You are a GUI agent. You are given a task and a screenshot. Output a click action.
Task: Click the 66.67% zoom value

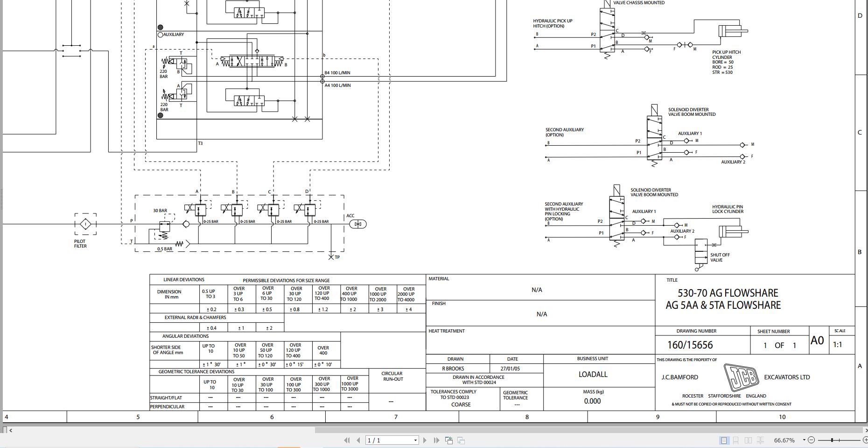[x=784, y=440]
